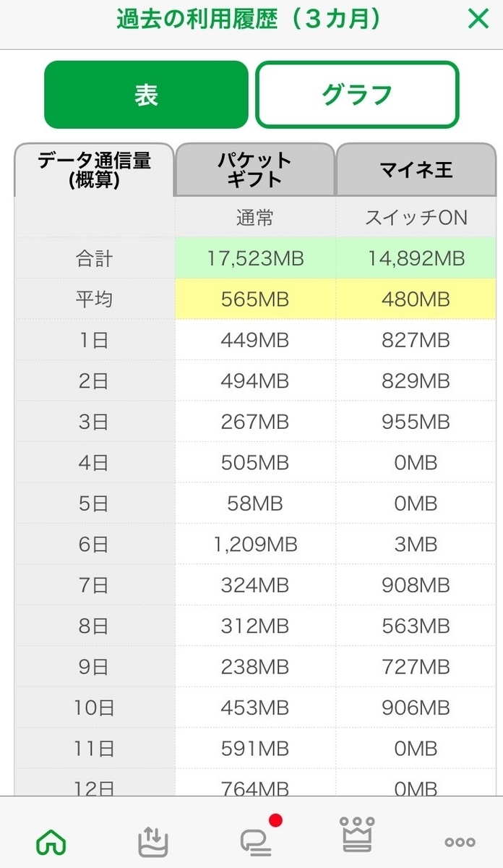Close the usage history with the X icon
The height and width of the screenshot is (868, 503).
[x=478, y=19]
